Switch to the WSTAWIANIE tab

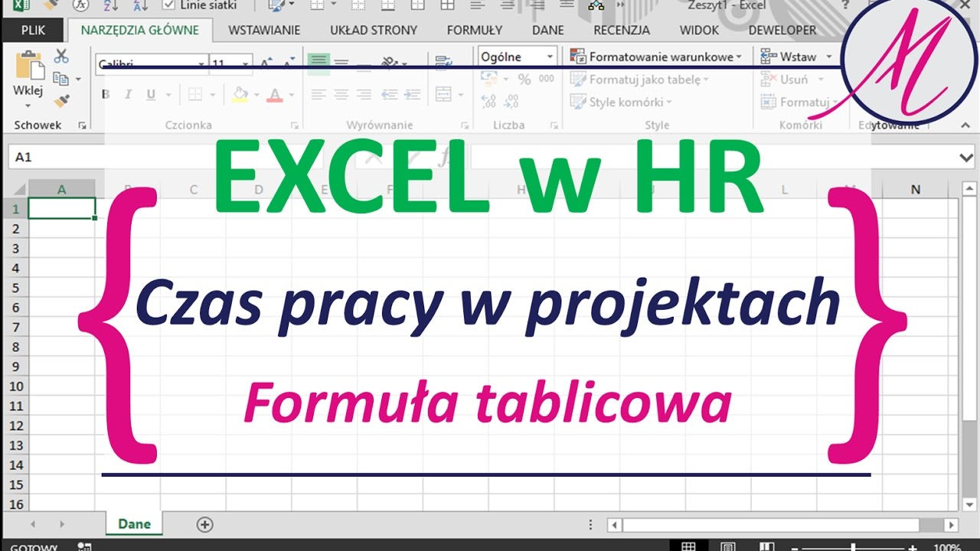[264, 31]
